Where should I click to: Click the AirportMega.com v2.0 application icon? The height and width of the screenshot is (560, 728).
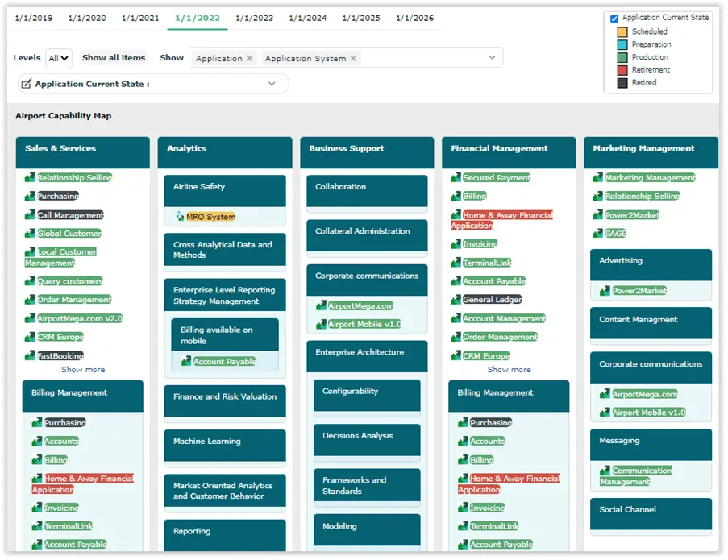(x=30, y=318)
